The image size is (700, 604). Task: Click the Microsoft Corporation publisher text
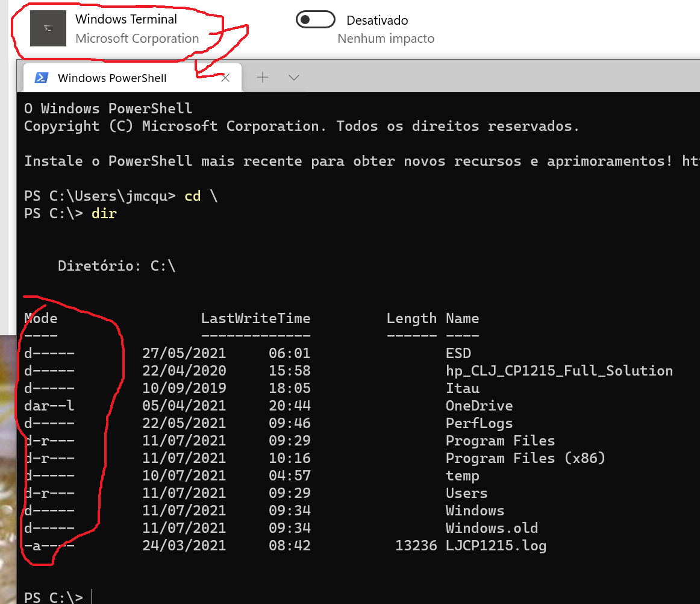[x=137, y=39]
